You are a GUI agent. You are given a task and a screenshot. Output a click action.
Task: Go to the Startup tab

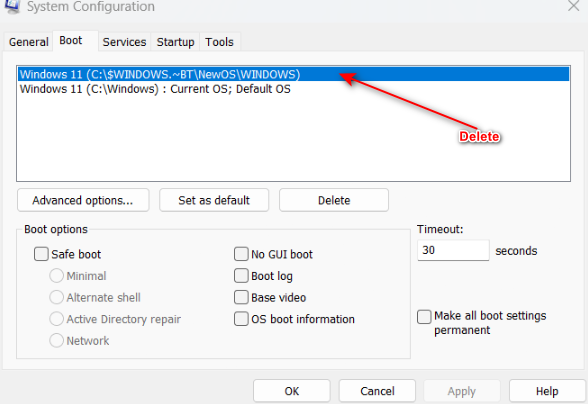click(x=175, y=42)
